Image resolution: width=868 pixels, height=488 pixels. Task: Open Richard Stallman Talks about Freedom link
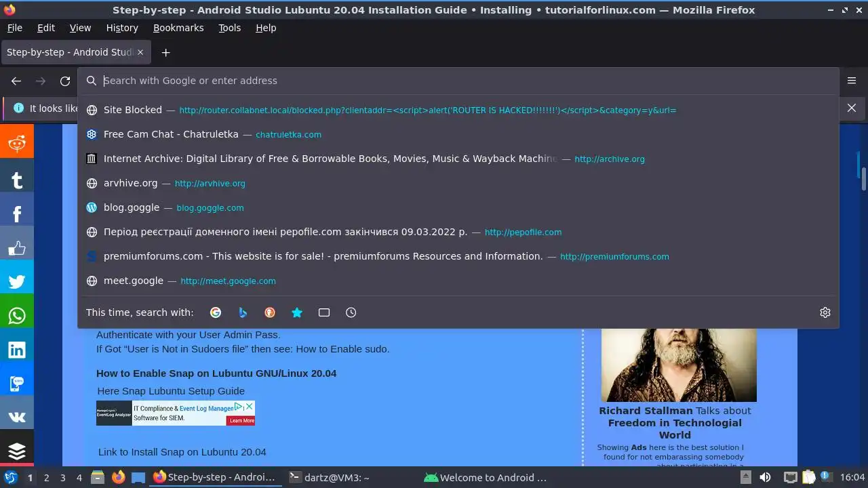click(675, 423)
